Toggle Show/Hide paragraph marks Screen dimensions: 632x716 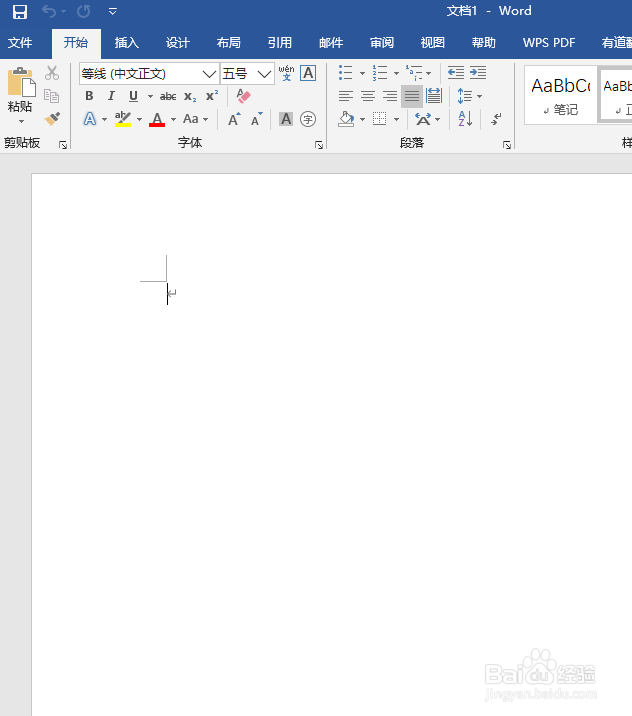coord(496,119)
